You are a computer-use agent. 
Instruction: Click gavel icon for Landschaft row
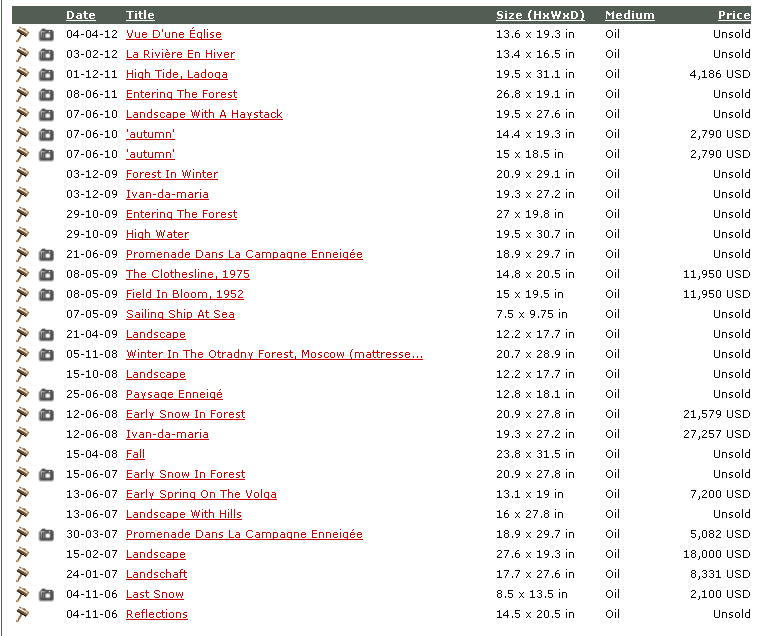pyautogui.click(x=22, y=574)
